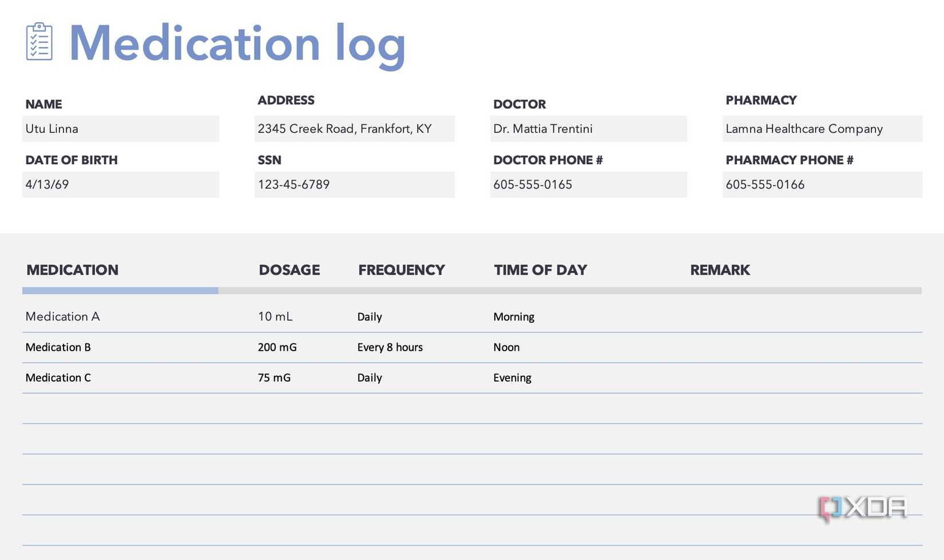Select doctor phone '605-555-0165'
The image size is (944, 560).
pos(589,185)
